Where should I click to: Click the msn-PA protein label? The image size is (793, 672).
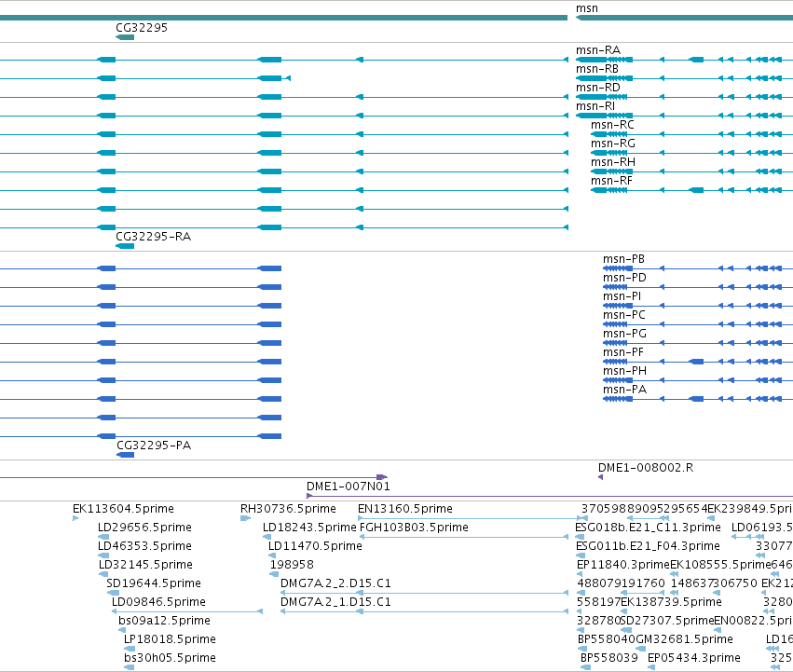coord(624,390)
